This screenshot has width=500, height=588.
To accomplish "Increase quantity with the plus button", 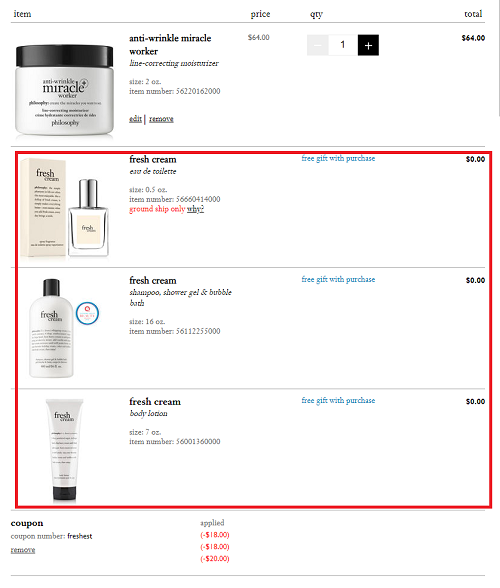I will (368, 45).
